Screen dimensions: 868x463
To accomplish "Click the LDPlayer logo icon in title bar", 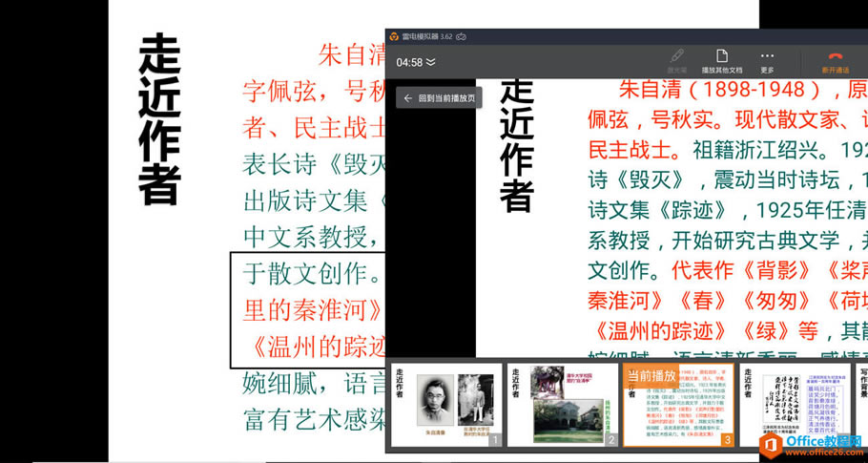I will point(394,36).
